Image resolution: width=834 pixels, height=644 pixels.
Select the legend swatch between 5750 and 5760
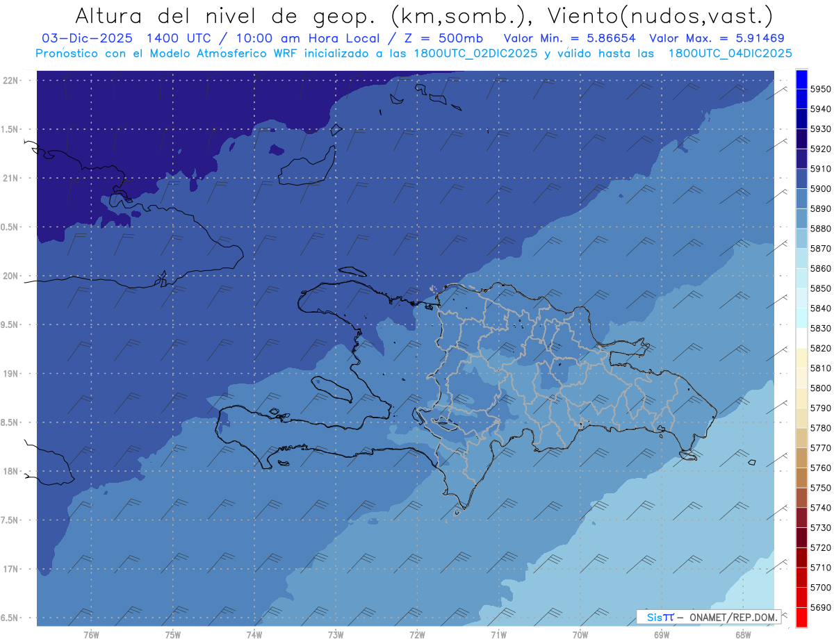[x=801, y=478]
